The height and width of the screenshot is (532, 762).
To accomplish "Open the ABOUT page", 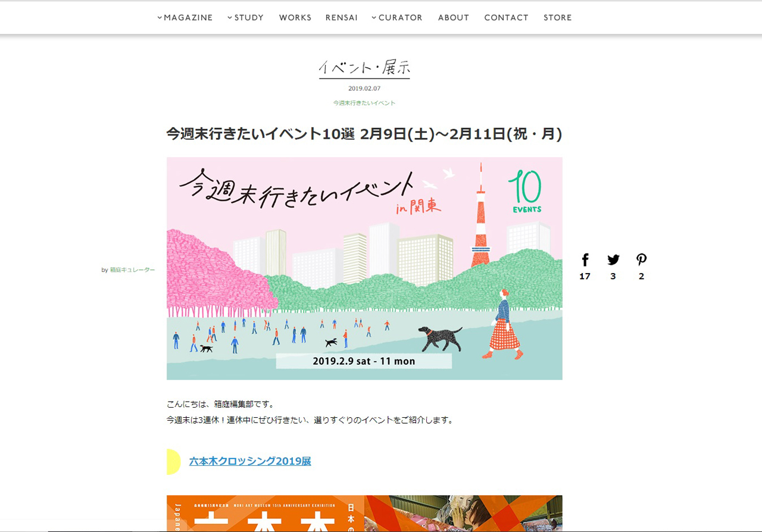I will [454, 18].
